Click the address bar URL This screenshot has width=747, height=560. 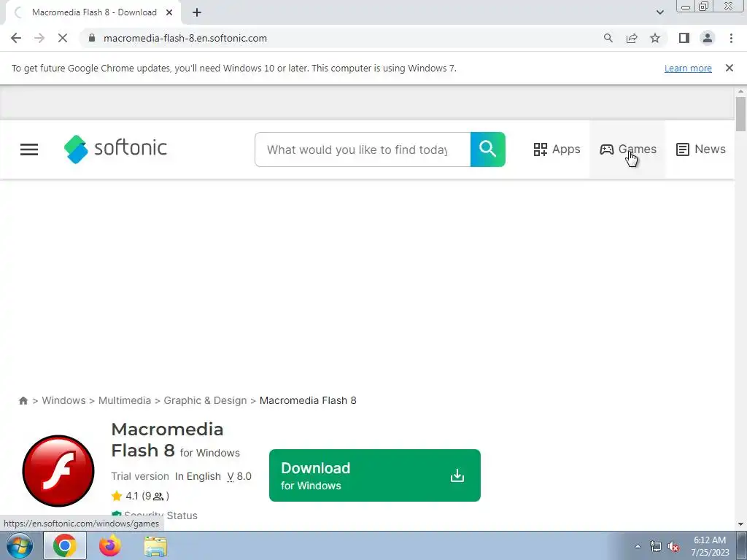(185, 38)
